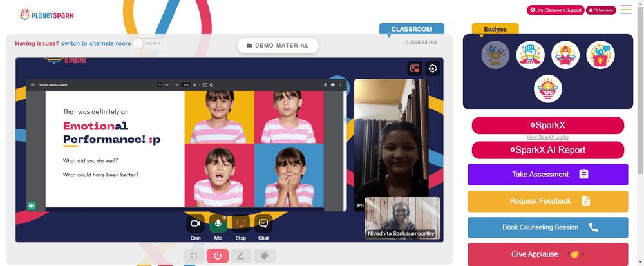Select the speaker podium badge
644x266 pixels.
point(600,55)
